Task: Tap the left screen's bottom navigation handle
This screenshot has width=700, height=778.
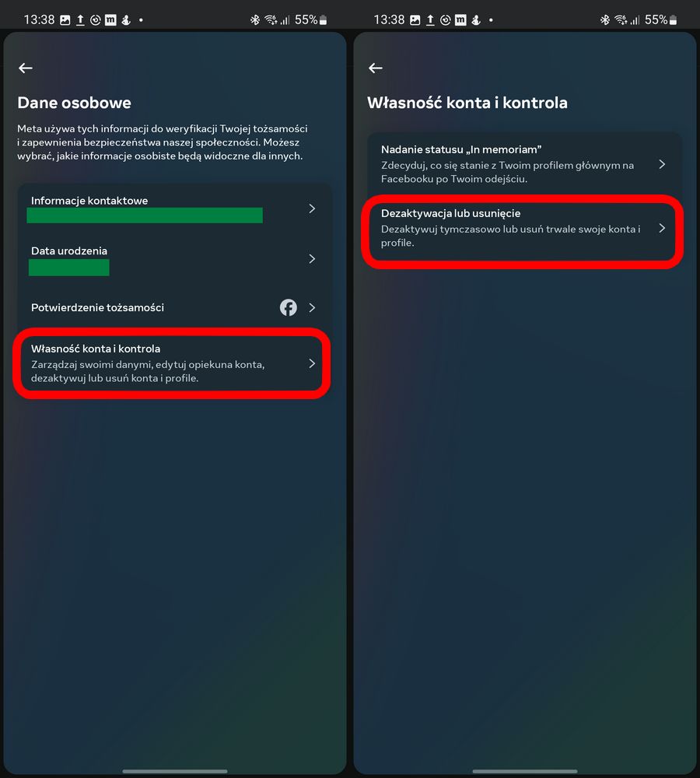Action: point(175,771)
